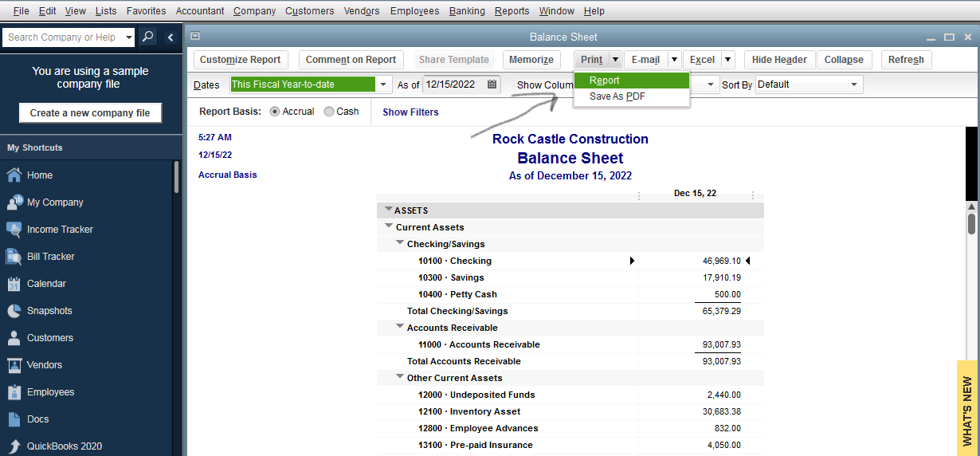
Task: Open the Accountant menu
Action: click(199, 11)
